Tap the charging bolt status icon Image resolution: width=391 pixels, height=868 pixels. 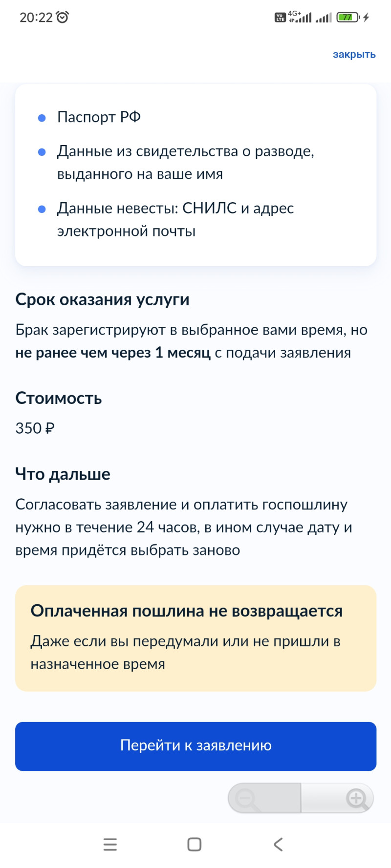366,18
